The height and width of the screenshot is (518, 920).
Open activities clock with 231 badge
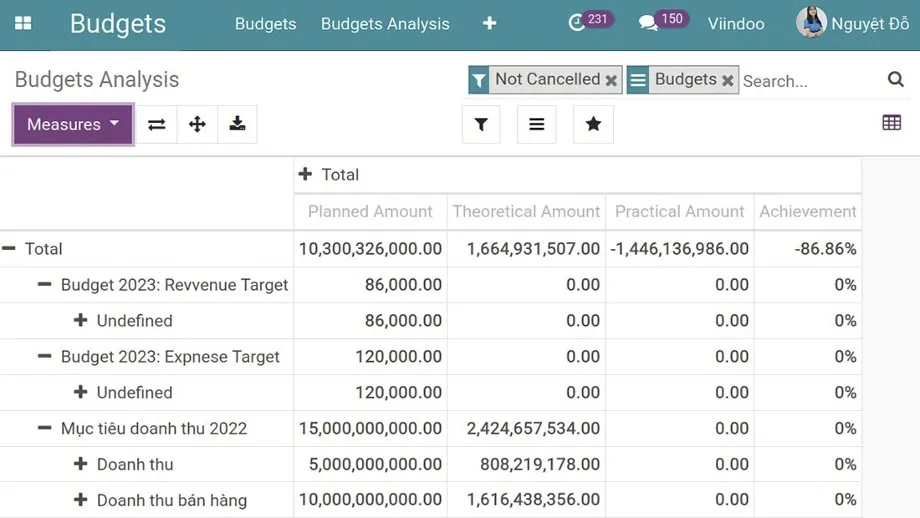point(577,23)
